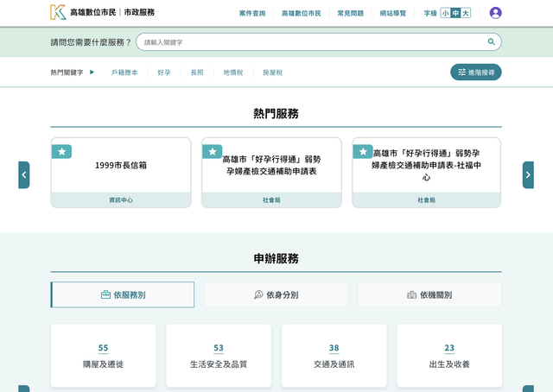Click the play arrow beside 熱門關鍵字

[92, 73]
